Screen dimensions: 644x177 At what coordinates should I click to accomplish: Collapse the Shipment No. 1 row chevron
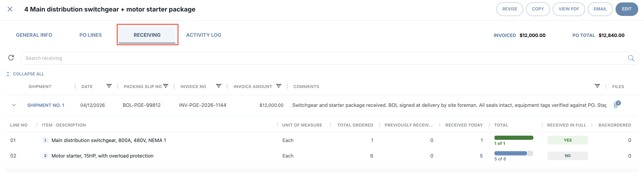pos(14,105)
